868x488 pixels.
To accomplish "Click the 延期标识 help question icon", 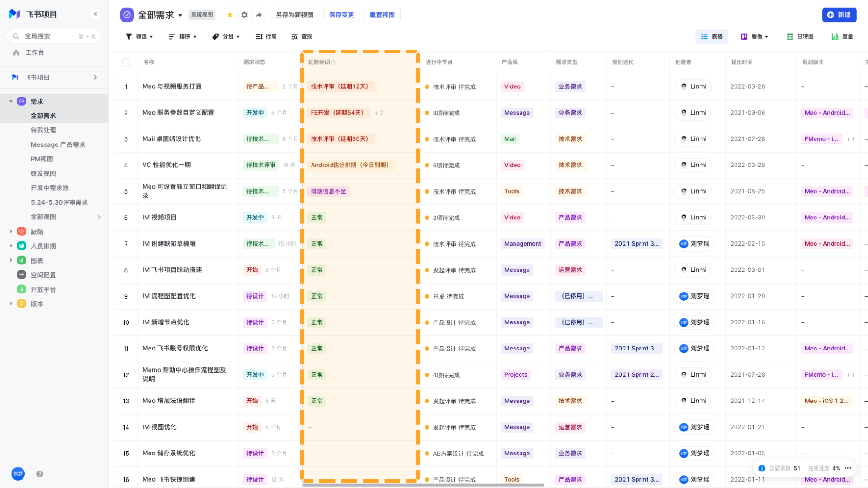I will tap(334, 62).
